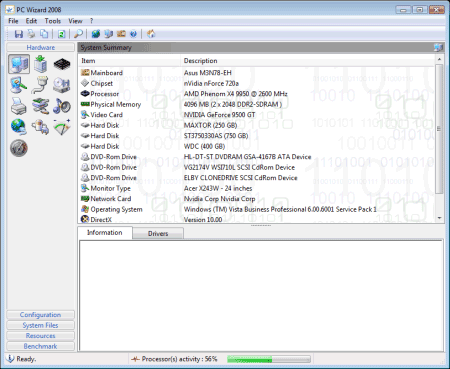Open the Tools menu

click(x=53, y=21)
